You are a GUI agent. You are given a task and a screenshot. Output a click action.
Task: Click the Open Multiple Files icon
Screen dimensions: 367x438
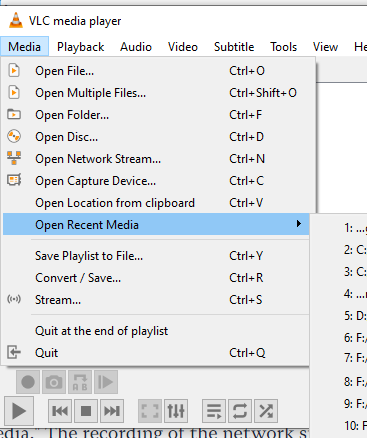click(14, 92)
